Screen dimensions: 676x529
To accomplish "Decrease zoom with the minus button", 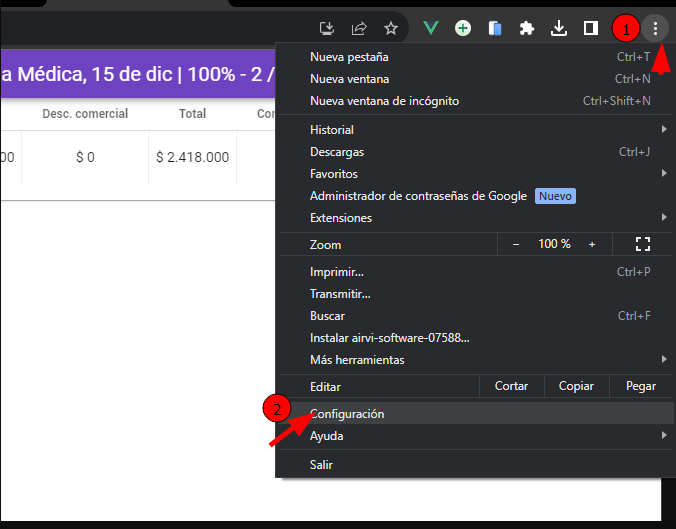I will click(516, 244).
